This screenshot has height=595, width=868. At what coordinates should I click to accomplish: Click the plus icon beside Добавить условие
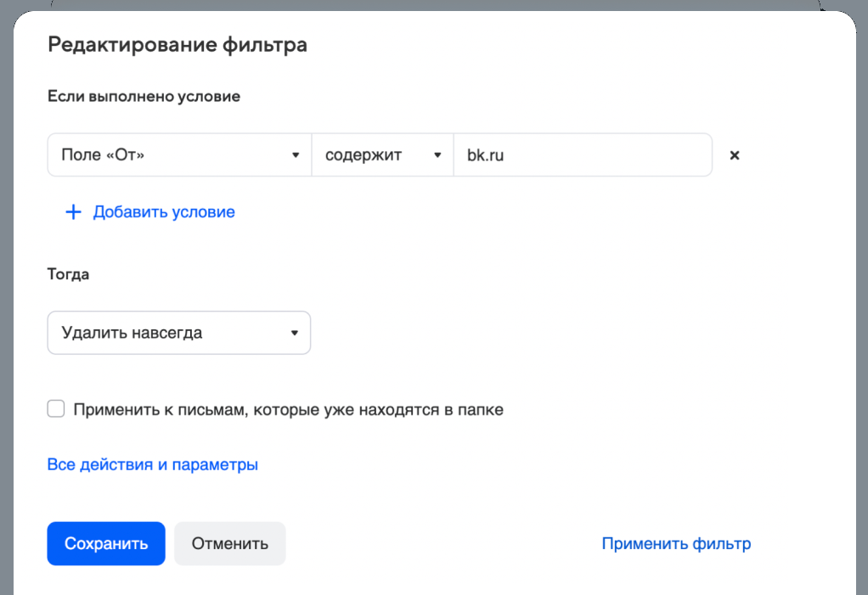(x=73, y=212)
